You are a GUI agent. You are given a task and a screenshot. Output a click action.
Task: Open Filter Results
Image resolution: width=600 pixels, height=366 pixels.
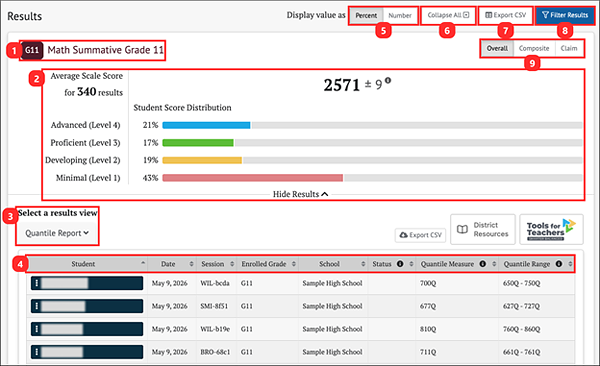click(565, 15)
